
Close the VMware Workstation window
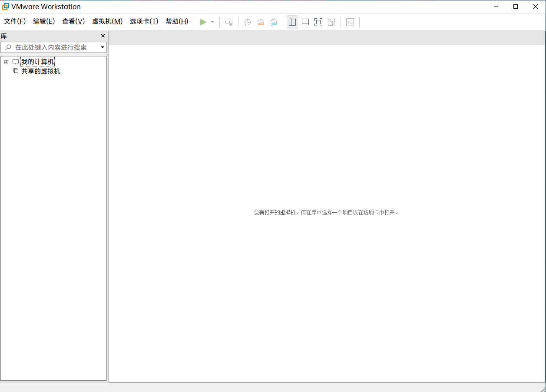536,7
